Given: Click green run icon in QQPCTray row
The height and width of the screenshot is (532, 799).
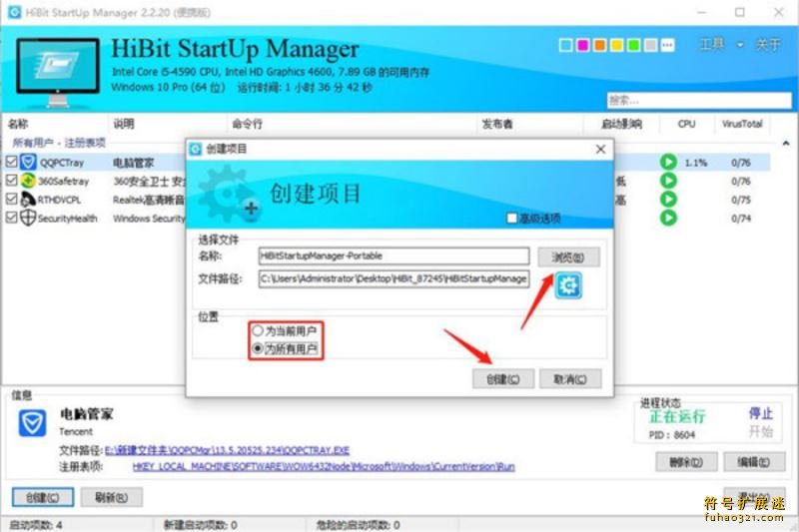Looking at the screenshot, I should tap(668, 162).
